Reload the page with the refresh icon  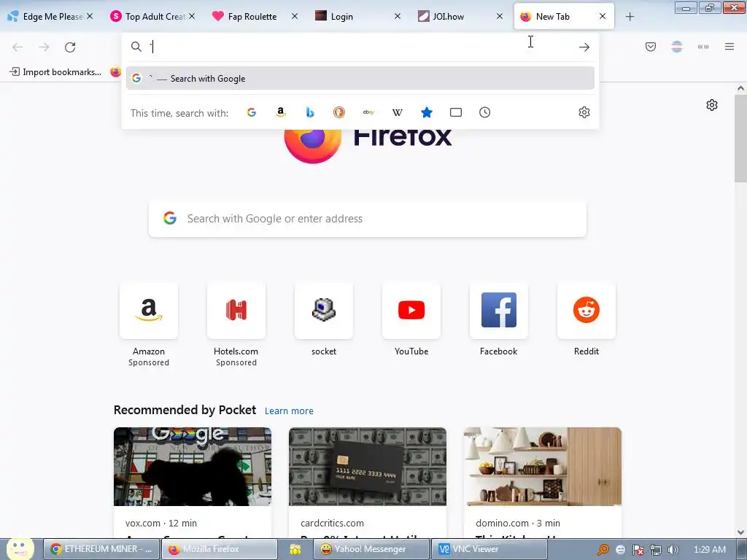pos(70,47)
